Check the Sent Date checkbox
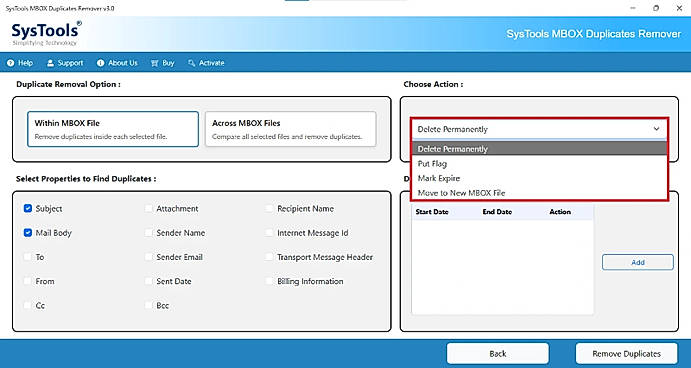The image size is (691, 368). pos(149,281)
